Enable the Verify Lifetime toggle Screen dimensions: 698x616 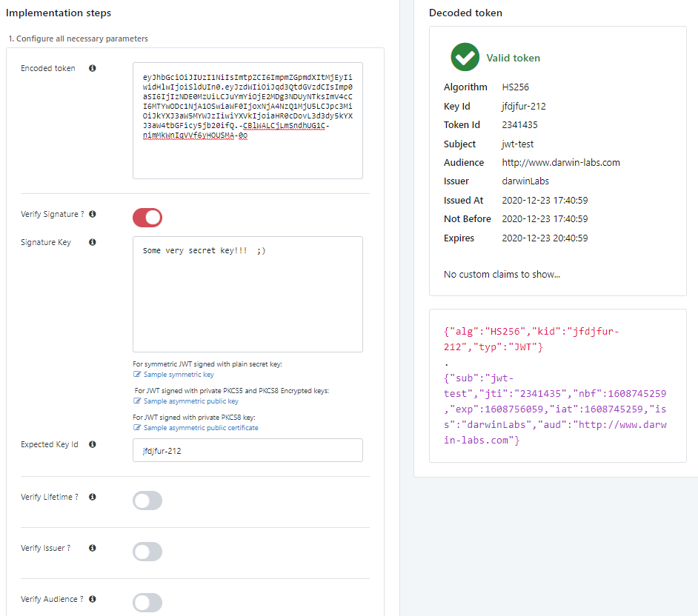pyautogui.click(x=147, y=500)
